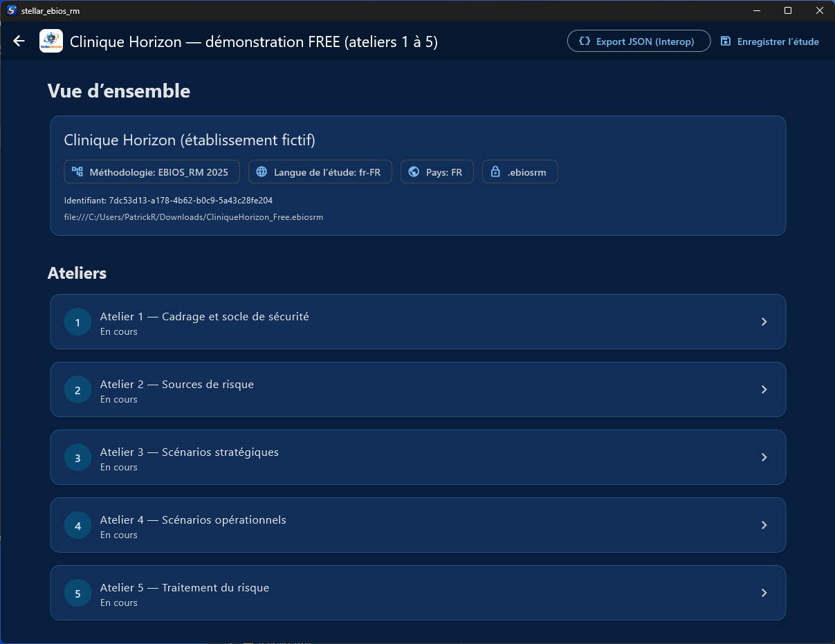Open Atelier 4 — Scénarios opérationnels
The height and width of the screenshot is (644, 835).
(418, 525)
